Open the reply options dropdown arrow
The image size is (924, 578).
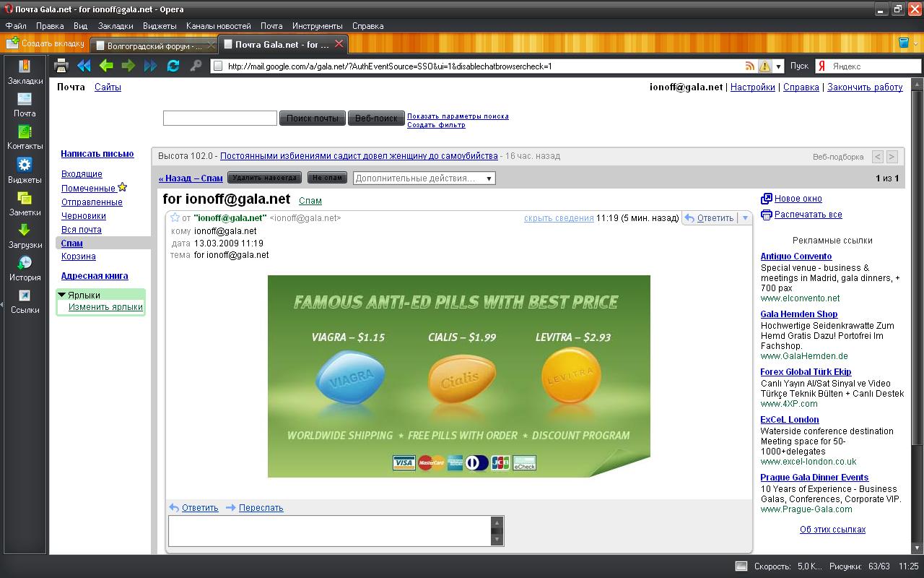[746, 217]
